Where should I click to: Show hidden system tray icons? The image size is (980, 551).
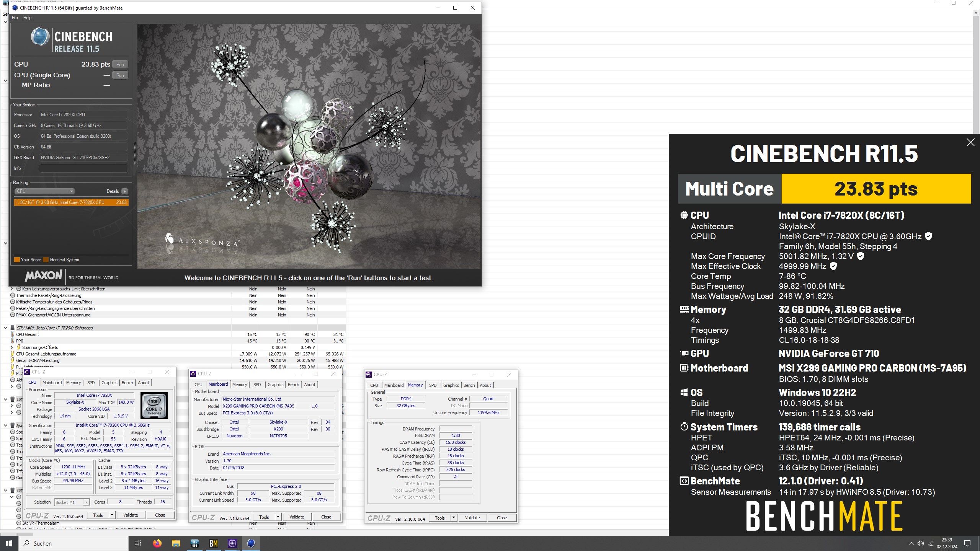911,543
